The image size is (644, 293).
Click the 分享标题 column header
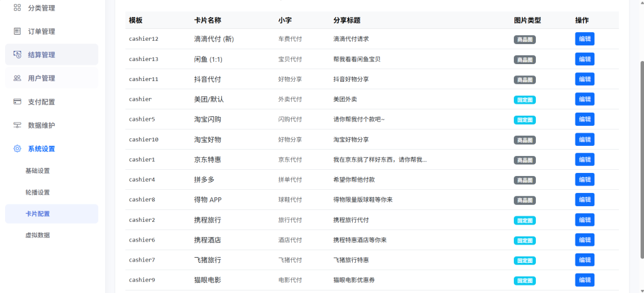coord(347,20)
